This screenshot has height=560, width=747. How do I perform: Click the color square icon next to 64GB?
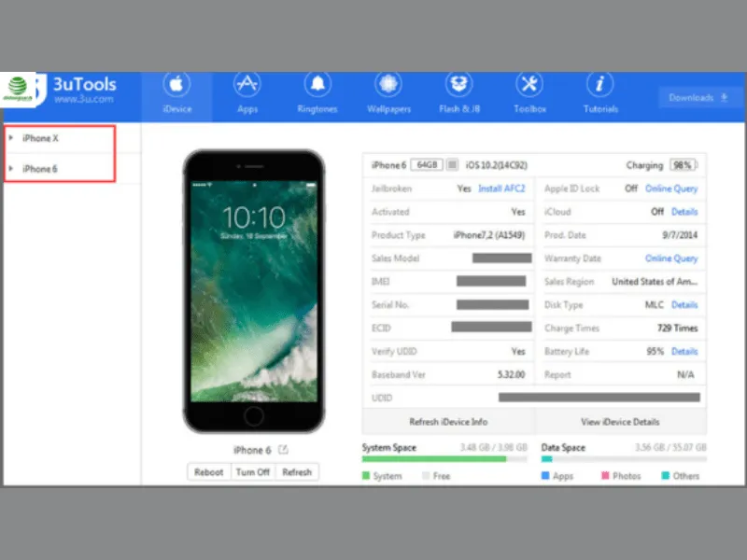point(452,165)
